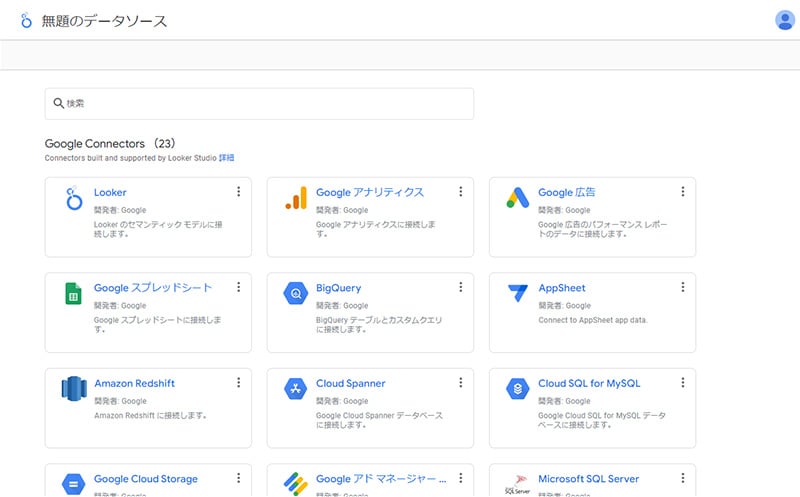Click the BigQuery title link
The width and height of the screenshot is (800, 497).
point(338,288)
